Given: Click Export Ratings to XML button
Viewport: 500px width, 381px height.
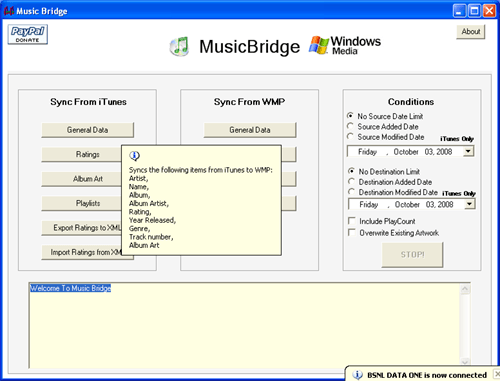Looking at the screenshot, I should (82, 228).
